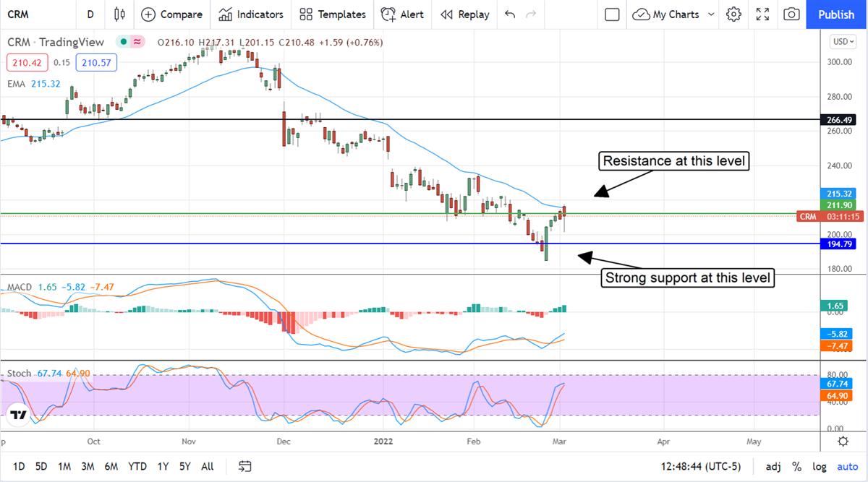Screen dimensions: 868x482
Task: Open the Templates menu
Action: tap(333, 14)
